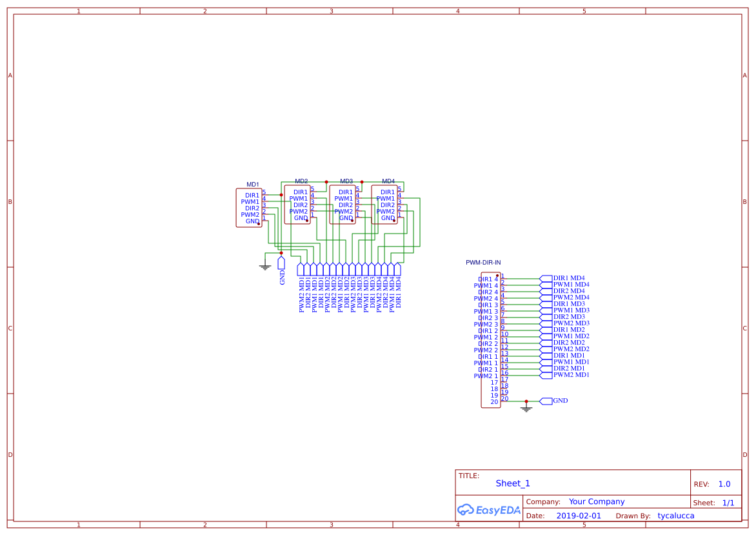Select the GND net port beside pin 20
The width and height of the screenshot is (756, 535).
[x=546, y=401]
